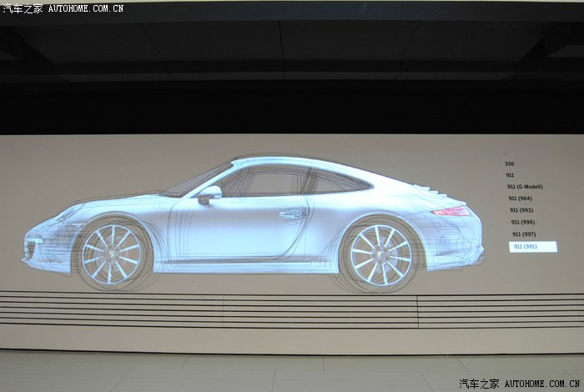Click the car's door handle
584x392 pixels.
[x=292, y=214]
